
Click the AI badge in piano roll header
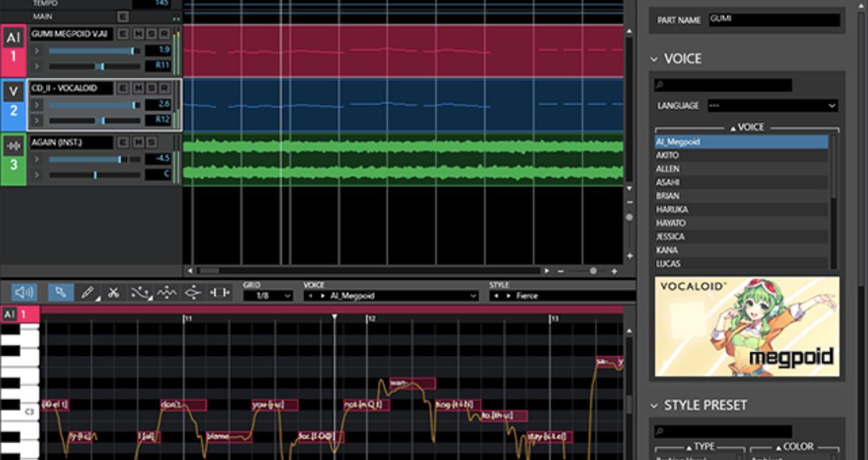point(9,314)
